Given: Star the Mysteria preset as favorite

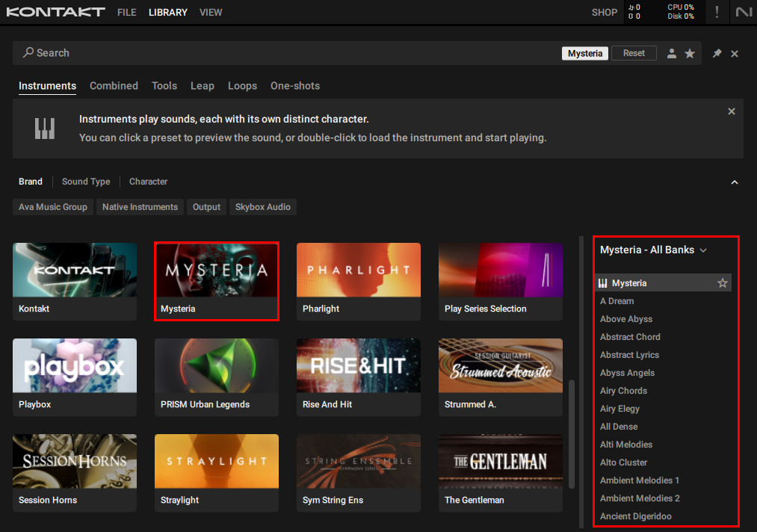Looking at the screenshot, I should [x=723, y=283].
